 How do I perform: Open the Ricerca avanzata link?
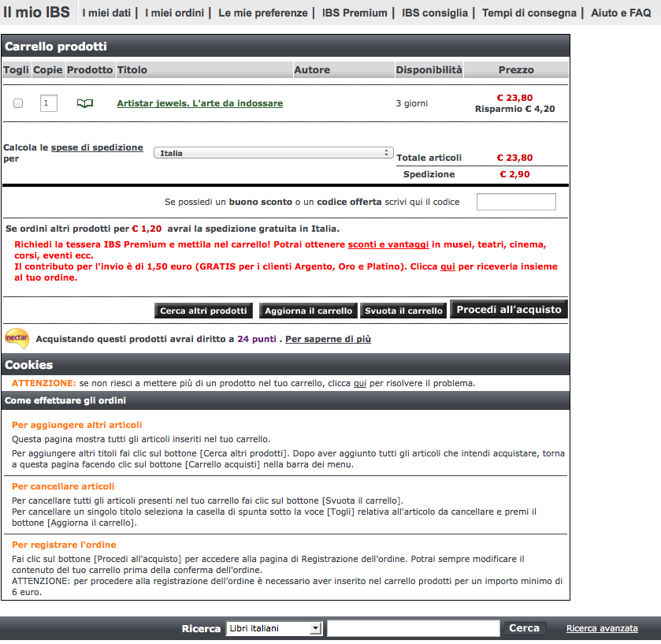[x=602, y=628]
